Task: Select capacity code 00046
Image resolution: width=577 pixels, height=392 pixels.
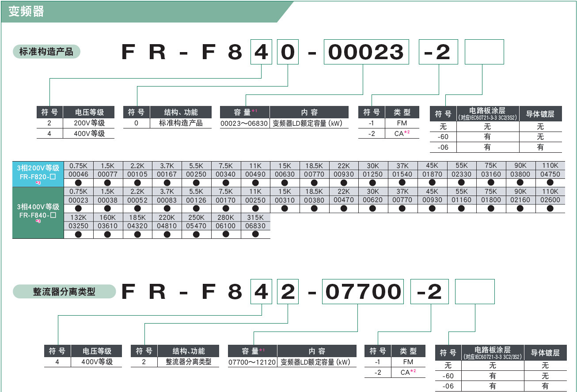Action: tap(78, 174)
